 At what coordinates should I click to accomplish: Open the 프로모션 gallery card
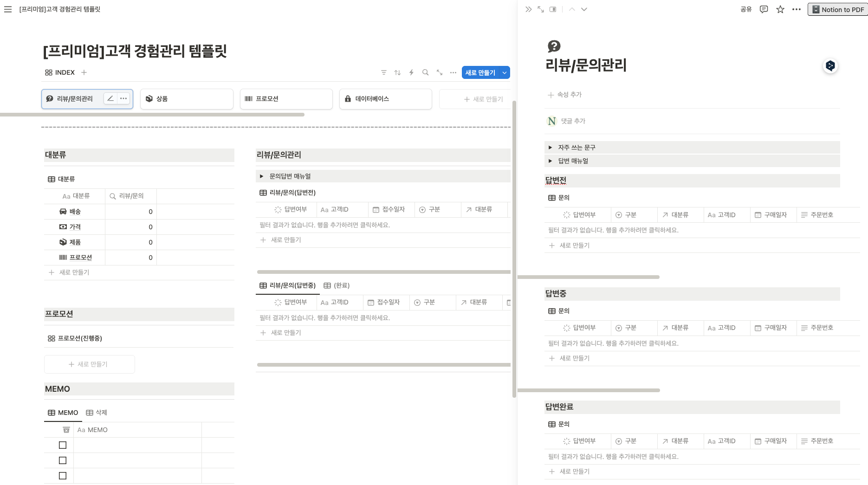(286, 99)
